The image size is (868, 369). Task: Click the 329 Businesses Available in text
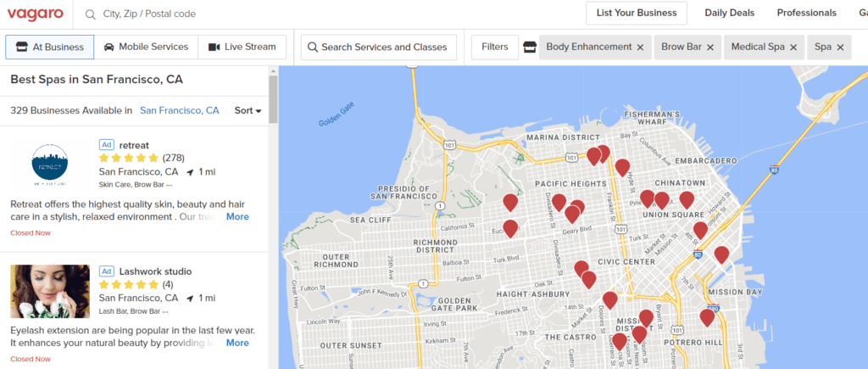click(x=71, y=110)
